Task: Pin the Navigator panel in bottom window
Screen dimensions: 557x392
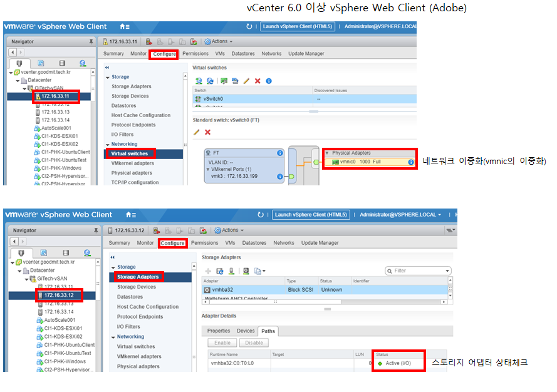Action: point(96,230)
